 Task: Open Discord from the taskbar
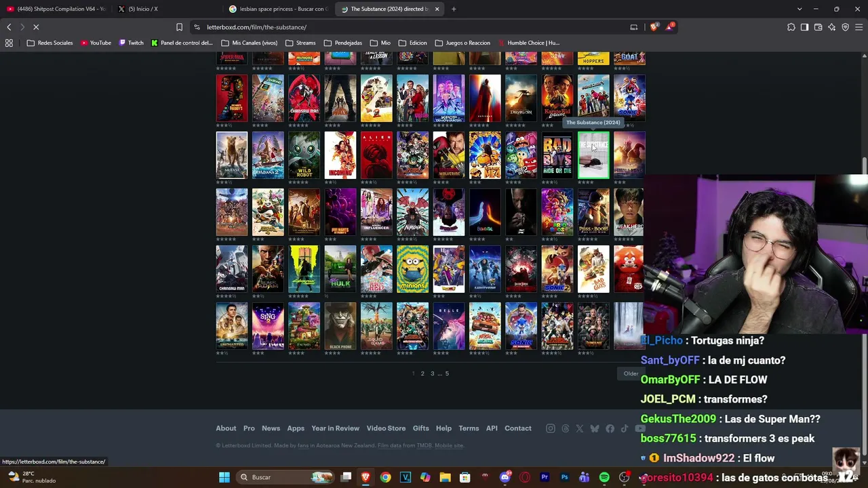505,477
